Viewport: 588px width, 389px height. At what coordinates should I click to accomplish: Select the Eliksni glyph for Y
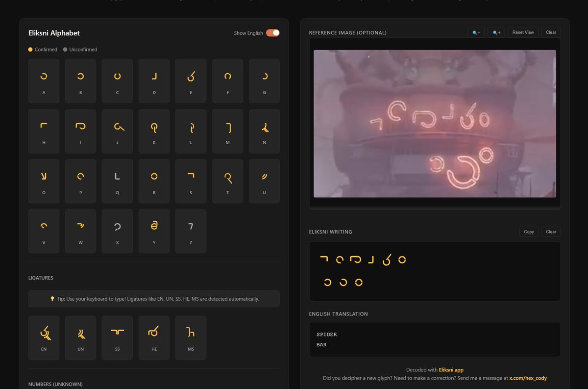(x=154, y=231)
